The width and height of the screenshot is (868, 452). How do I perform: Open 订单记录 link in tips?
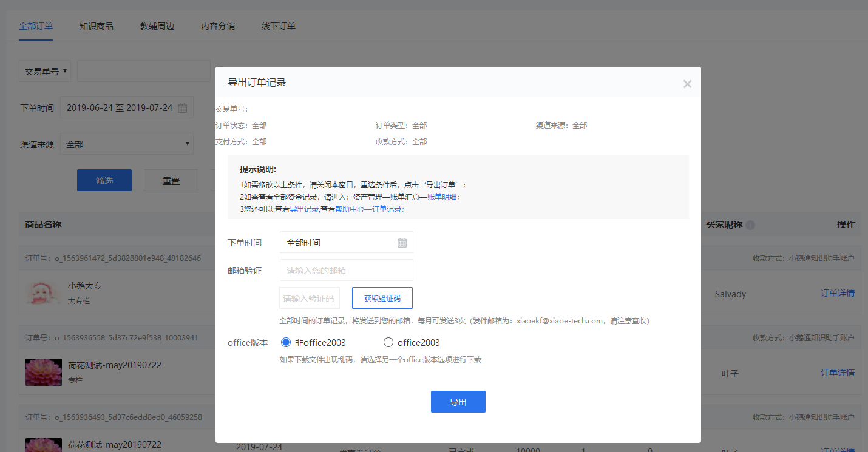(387, 209)
